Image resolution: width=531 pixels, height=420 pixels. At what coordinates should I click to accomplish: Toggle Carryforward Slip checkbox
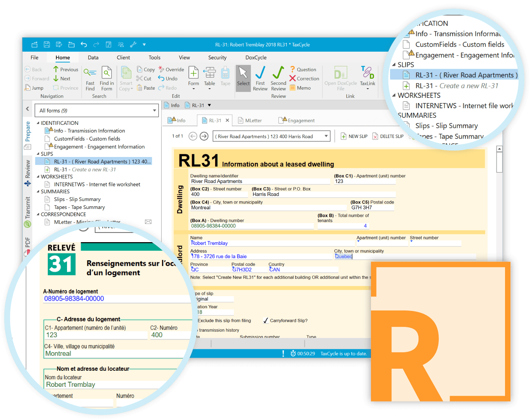click(266, 320)
